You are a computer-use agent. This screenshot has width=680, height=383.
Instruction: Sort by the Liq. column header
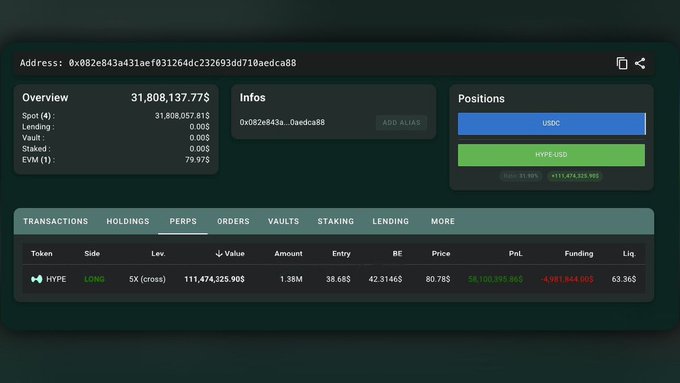point(630,254)
